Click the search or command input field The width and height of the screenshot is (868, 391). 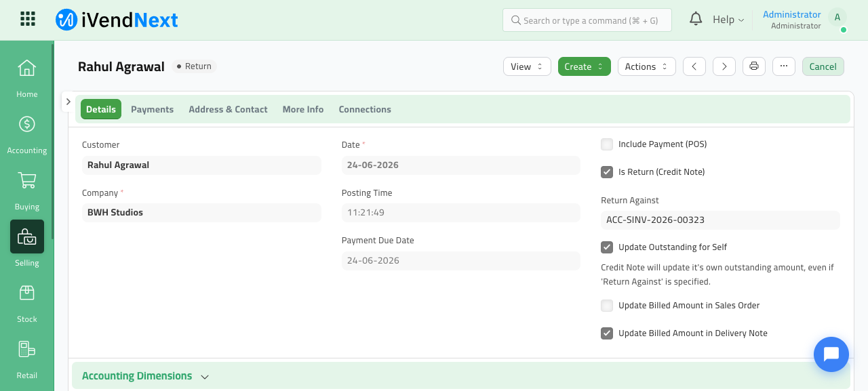click(587, 20)
